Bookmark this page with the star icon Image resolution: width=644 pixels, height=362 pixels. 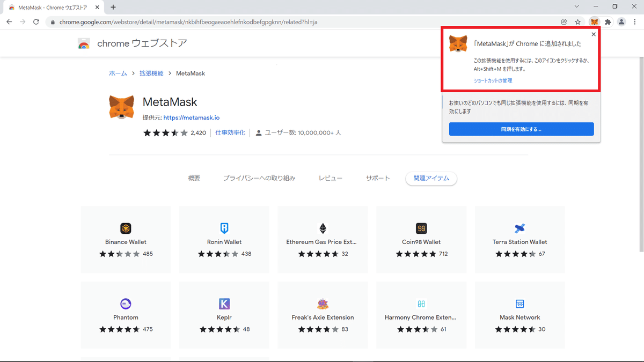point(578,22)
